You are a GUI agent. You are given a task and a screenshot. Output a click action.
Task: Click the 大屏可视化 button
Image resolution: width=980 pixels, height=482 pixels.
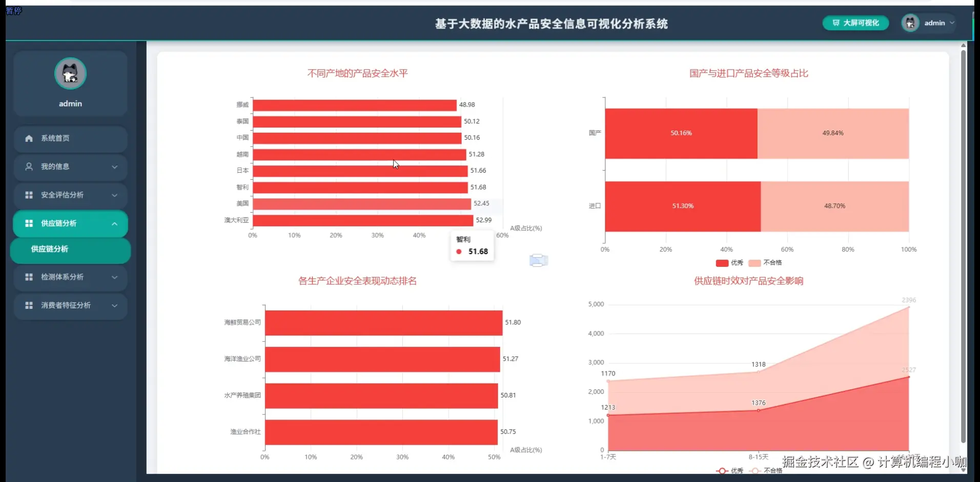tap(855, 23)
